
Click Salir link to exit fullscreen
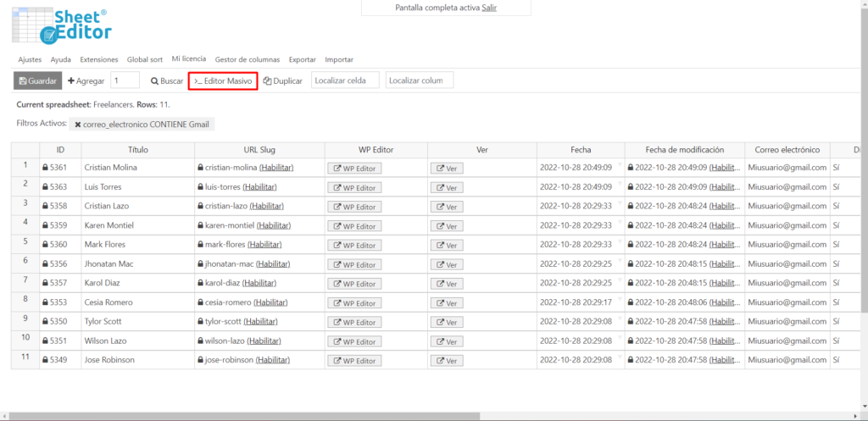[x=489, y=8]
